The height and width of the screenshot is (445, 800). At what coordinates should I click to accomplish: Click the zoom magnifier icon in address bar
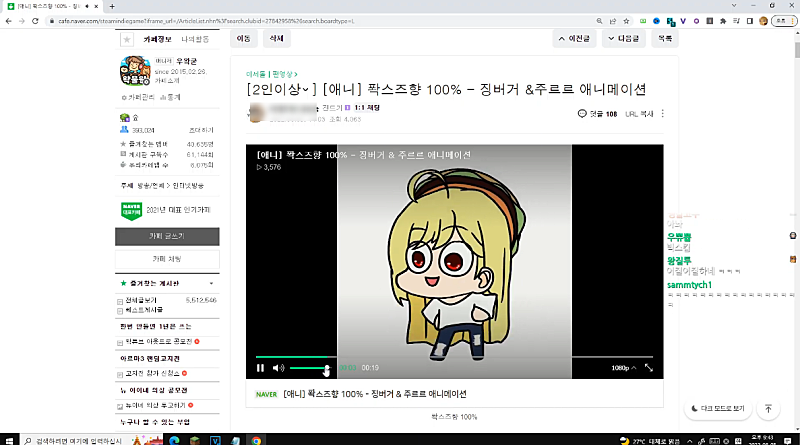click(599, 21)
